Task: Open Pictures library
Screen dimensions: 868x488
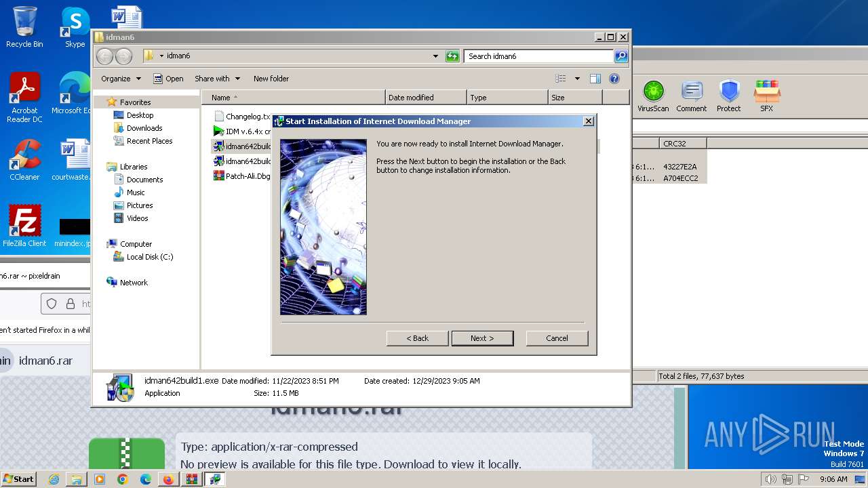Action: click(140, 205)
